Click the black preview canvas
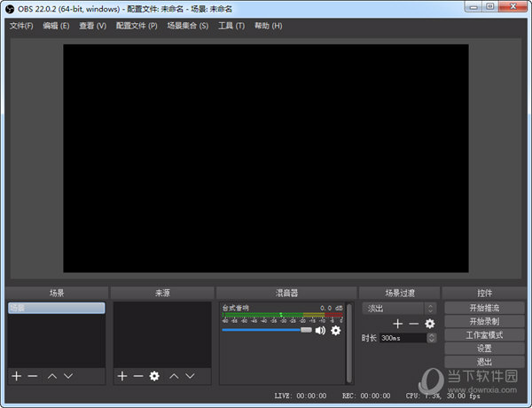This screenshot has width=532, height=408. click(266, 158)
